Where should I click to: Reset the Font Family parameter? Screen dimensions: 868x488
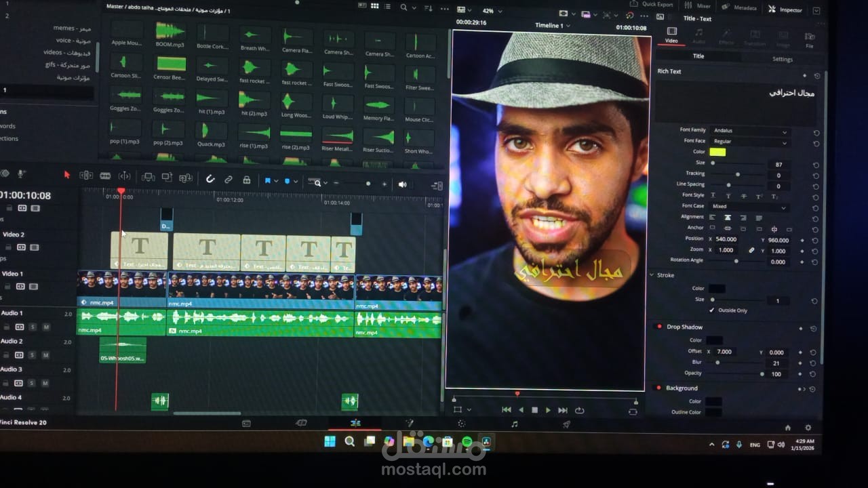[x=816, y=134]
